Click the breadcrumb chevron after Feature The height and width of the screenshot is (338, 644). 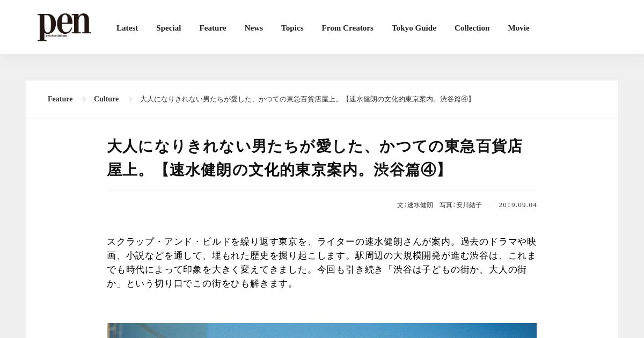[84, 99]
